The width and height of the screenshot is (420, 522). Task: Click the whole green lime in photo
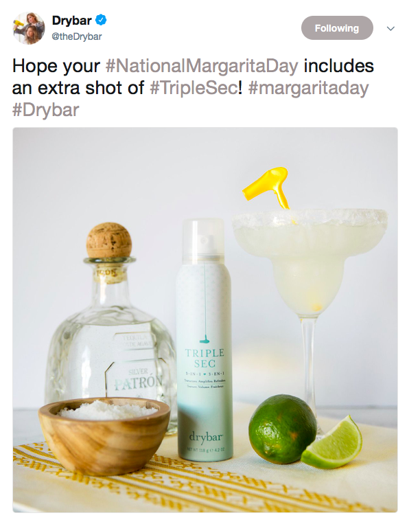(283, 429)
